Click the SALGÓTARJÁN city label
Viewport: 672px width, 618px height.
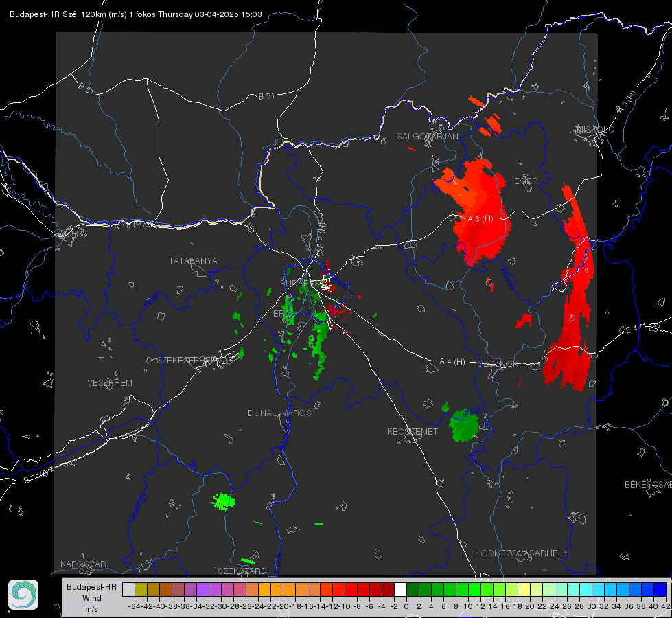[428, 137]
